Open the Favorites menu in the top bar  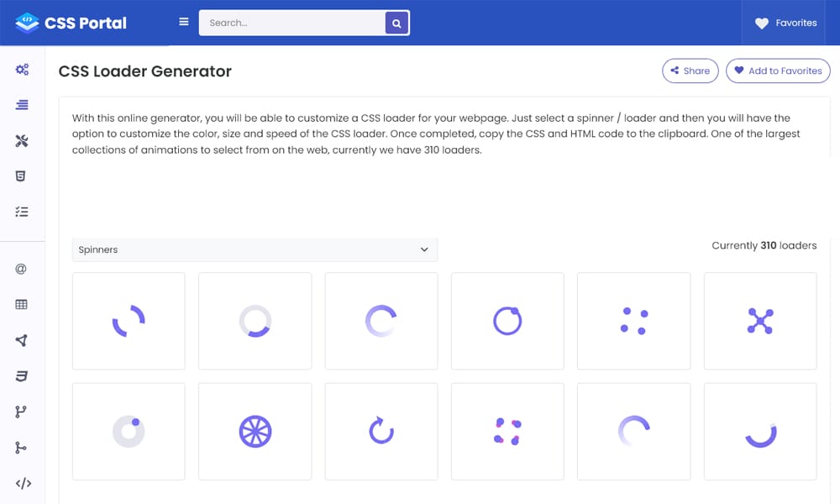[785, 23]
